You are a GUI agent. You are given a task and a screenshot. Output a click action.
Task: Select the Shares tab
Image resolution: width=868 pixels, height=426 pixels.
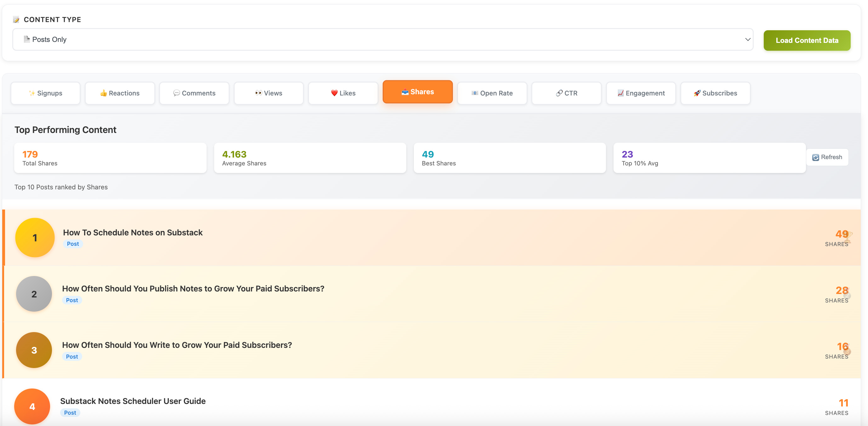click(x=418, y=92)
